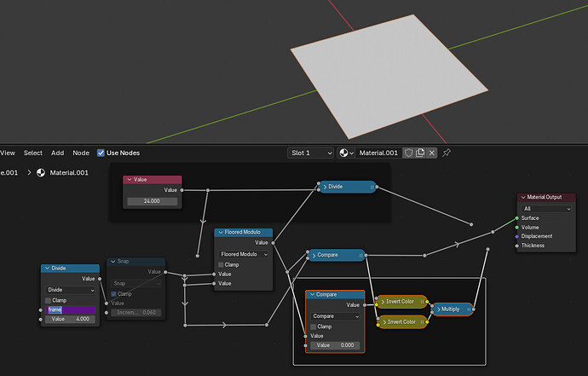Select the Value node header

click(x=153, y=180)
